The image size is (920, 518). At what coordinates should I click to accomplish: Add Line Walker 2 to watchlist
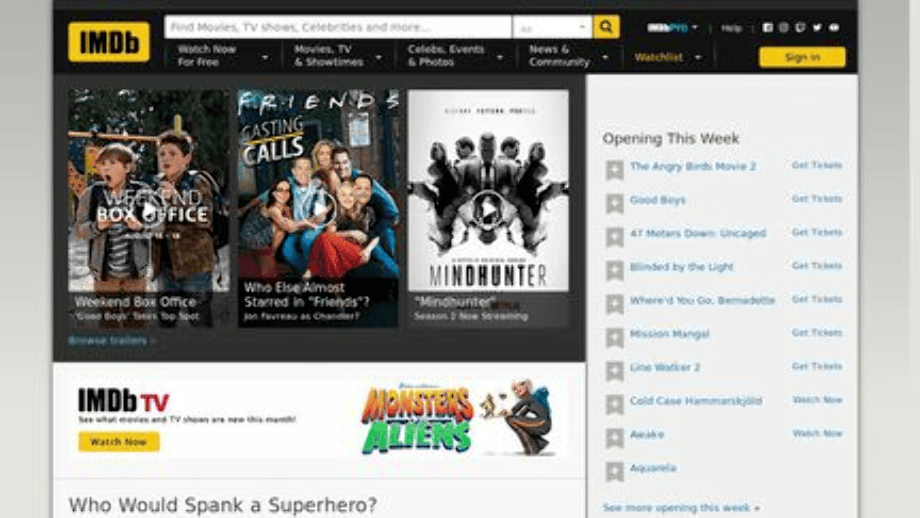point(614,371)
